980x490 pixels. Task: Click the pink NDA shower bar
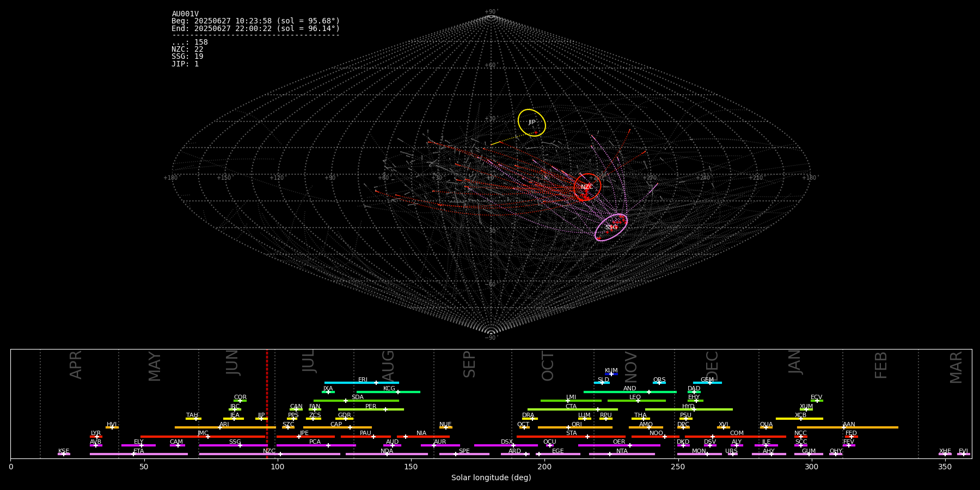click(x=387, y=454)
